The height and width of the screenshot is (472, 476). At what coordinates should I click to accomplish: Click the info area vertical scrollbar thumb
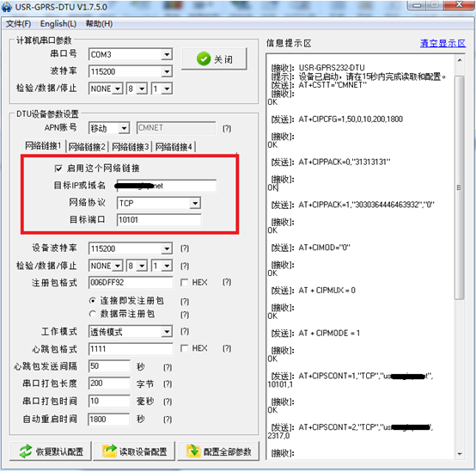click(x=460, y=187)
